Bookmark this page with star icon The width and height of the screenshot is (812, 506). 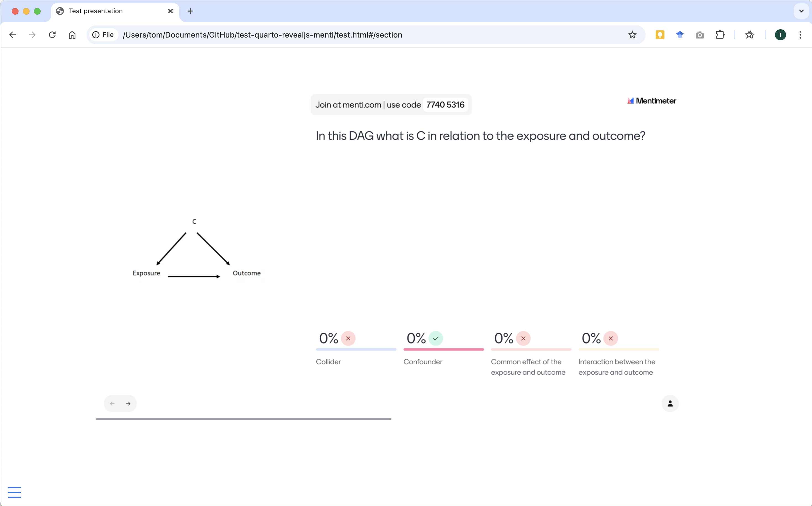632,35
